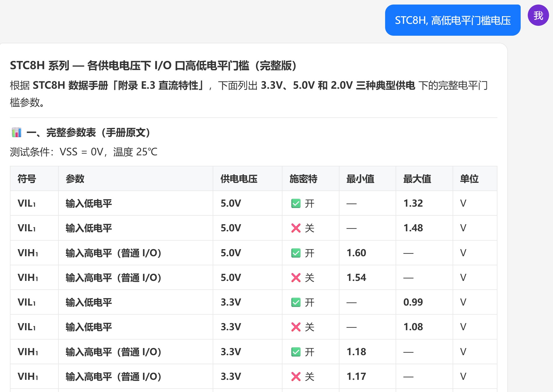The image size is (553, 392).
Task: Click the purple 我 user avatar
Action: 538,15
